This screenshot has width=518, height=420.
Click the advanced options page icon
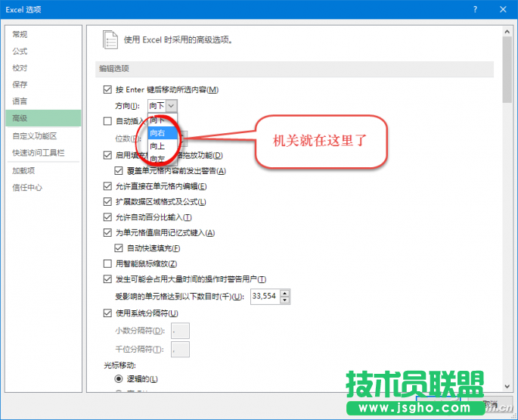[x=110, y=39]
